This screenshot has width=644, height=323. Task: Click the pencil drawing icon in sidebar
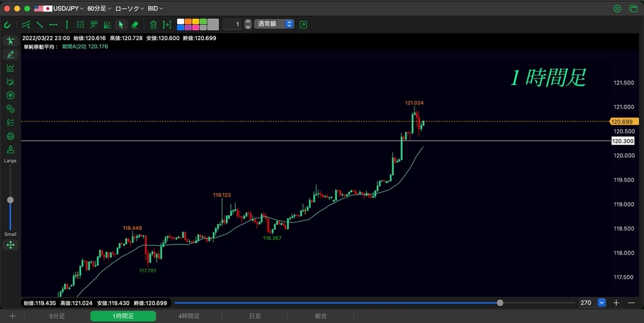[x=10, y=54]
